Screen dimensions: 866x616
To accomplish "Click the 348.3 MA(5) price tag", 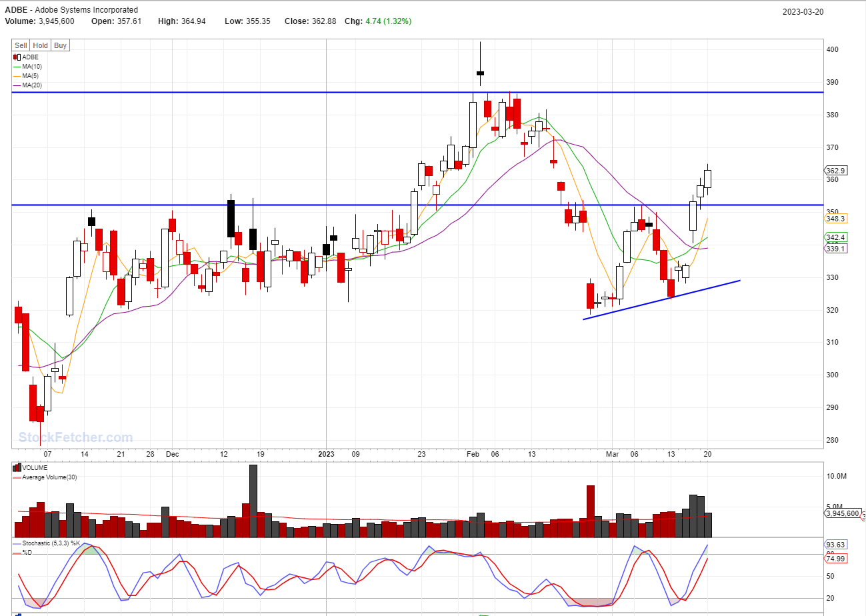I will coord(836,219).
